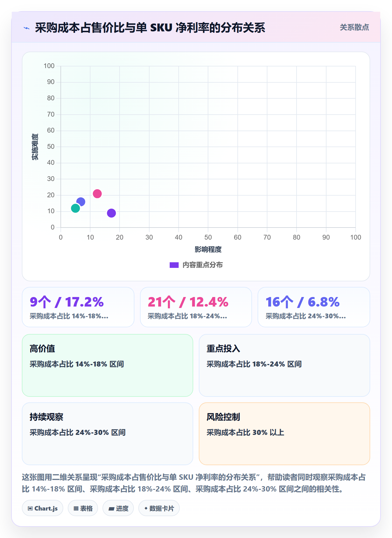
Task: Click the lightning bolt icon beside the title
Action: [27, 28]
